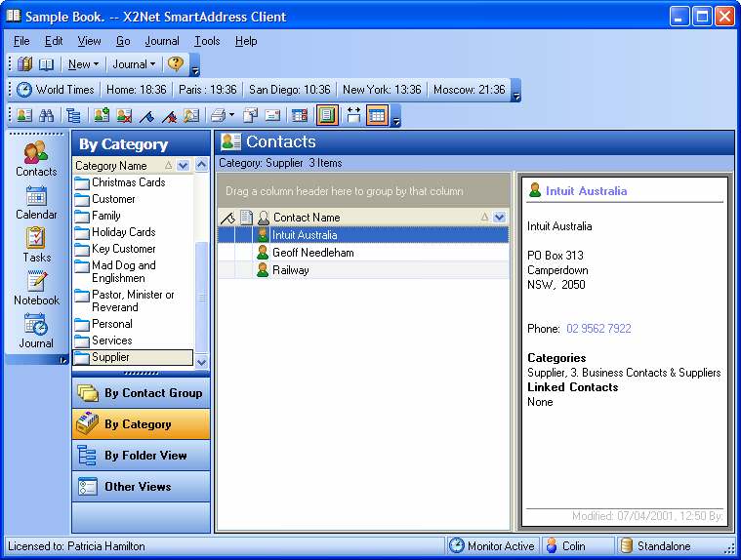Click the flag column header icon
Image resolution: width=741 pixels, height=560 pixels.
tap(227, 218)
